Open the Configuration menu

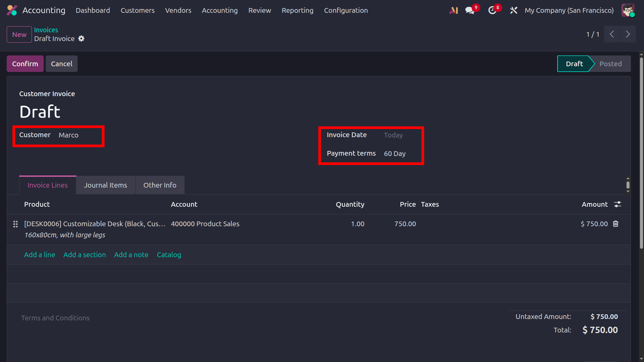click(346, 10)
